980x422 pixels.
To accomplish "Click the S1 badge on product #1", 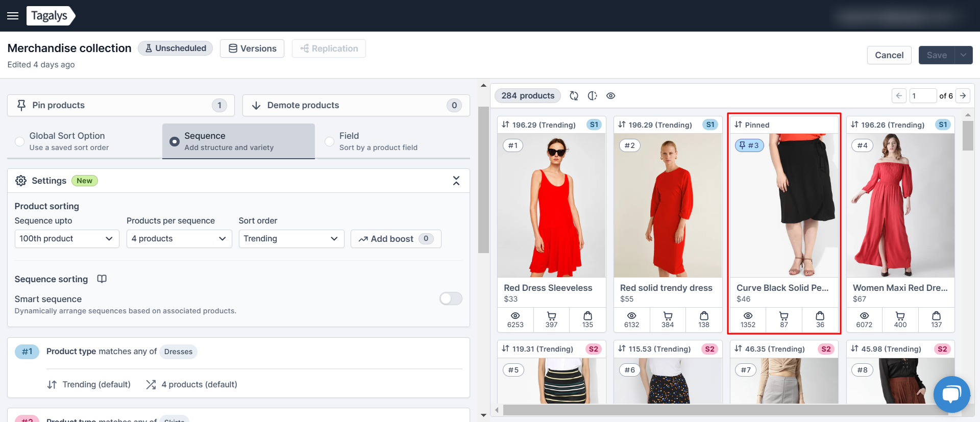I will tap(594, 125).
